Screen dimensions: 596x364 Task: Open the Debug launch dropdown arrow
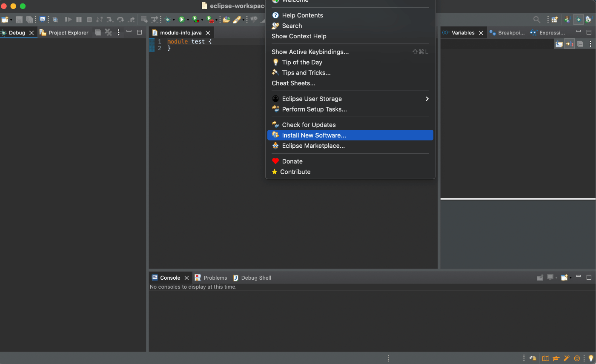click(x=174, y=20)
